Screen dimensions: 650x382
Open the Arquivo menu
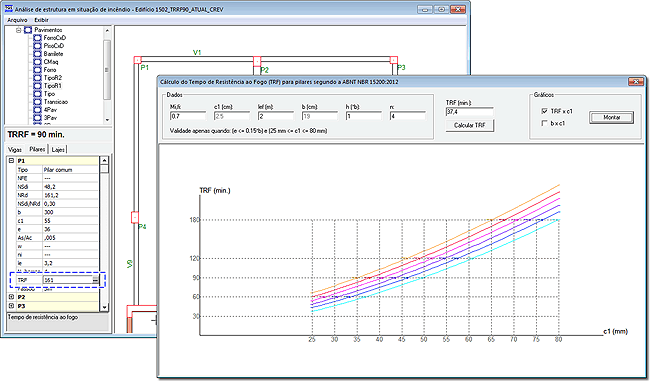click(17, 20)
